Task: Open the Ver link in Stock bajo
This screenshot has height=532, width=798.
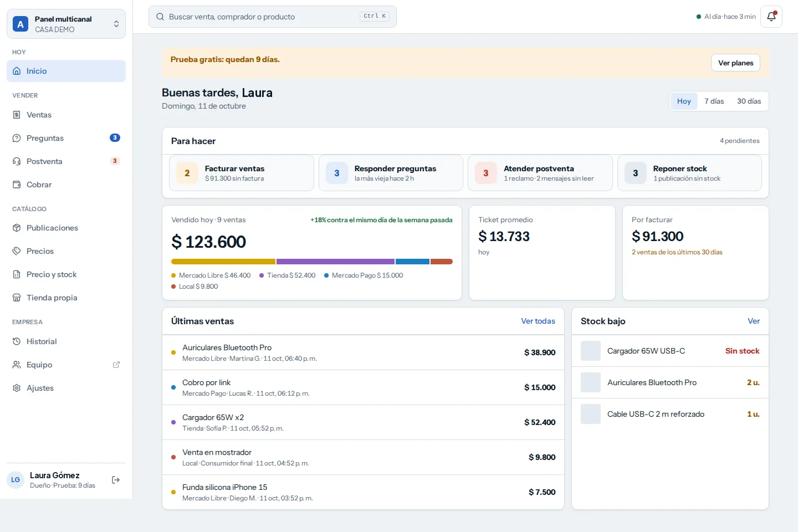Action: (754, 321)
